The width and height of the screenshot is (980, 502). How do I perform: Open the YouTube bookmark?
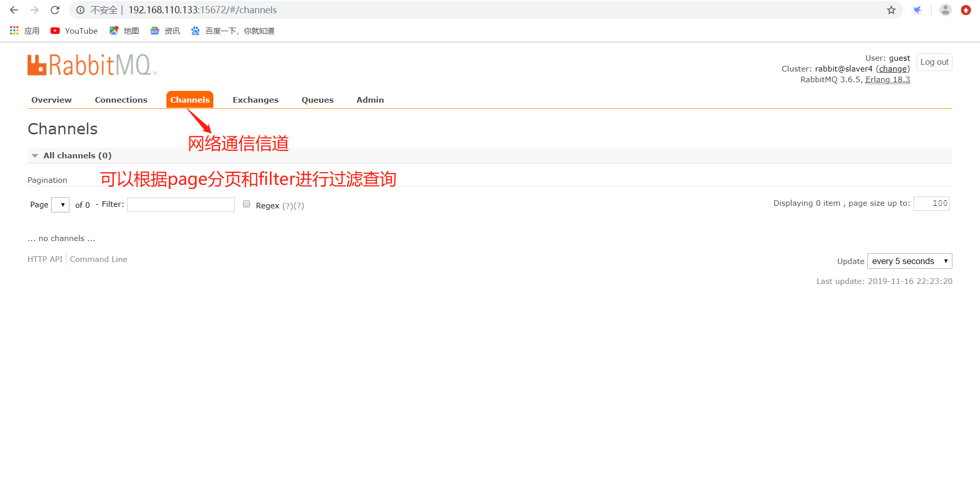[x=73, y=31]
